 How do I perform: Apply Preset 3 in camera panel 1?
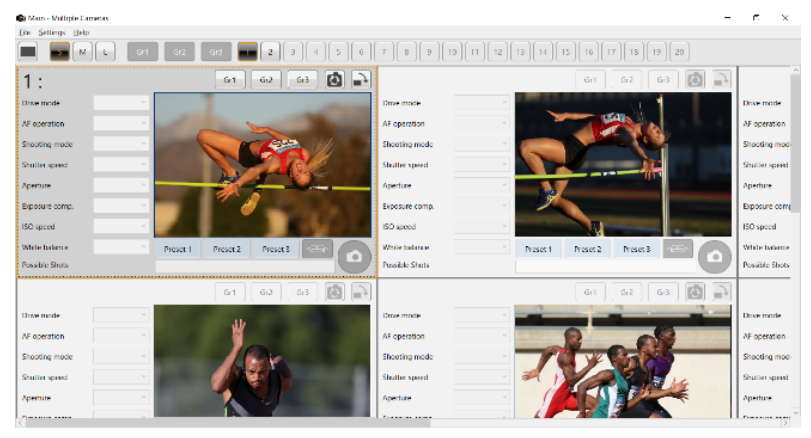pos(276,249)
